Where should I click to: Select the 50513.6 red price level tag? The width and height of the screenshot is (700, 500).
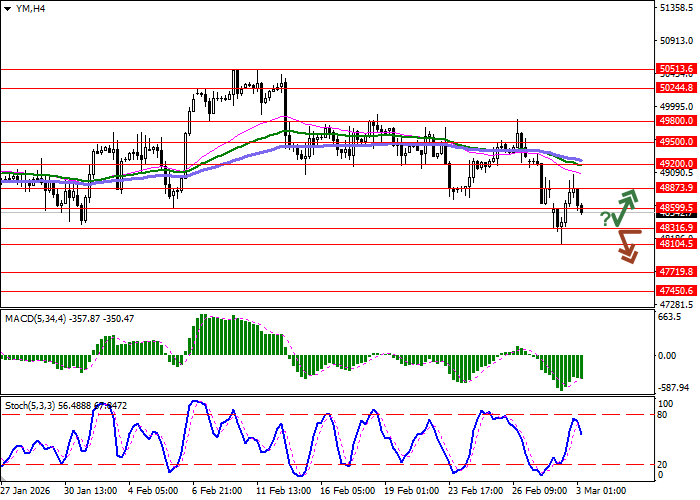pos(676,70)
